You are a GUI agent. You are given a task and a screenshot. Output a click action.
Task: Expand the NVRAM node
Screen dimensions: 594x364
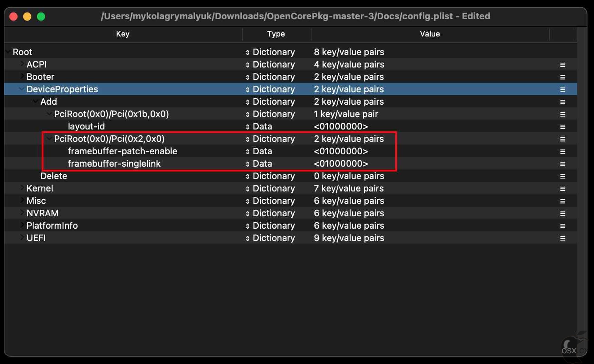tap(22, 212)
